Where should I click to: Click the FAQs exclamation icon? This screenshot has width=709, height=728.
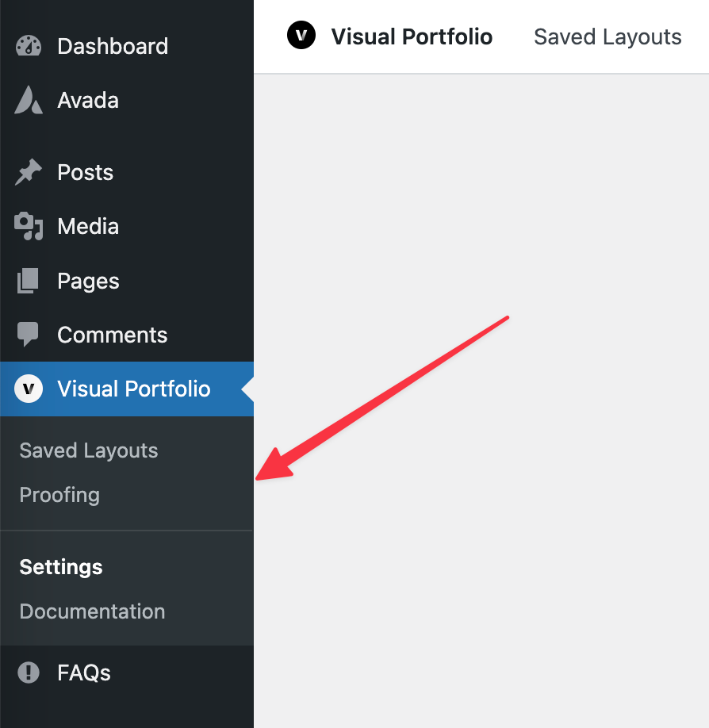29,672
